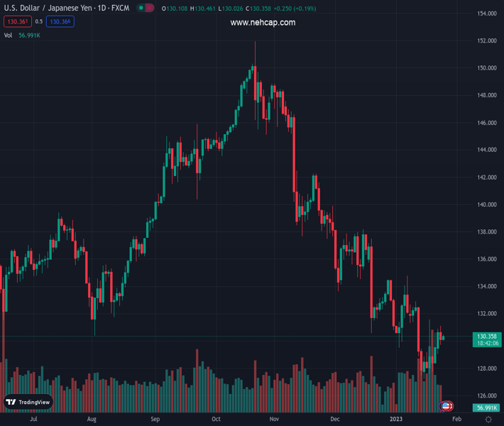
Task: Toggle the green market status indicator
Action: [142, 9]
